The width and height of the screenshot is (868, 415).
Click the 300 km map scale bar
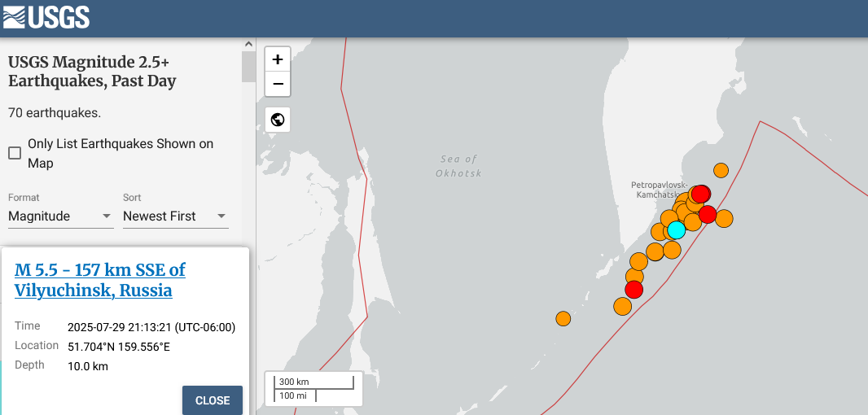click(x=313, y=382)
